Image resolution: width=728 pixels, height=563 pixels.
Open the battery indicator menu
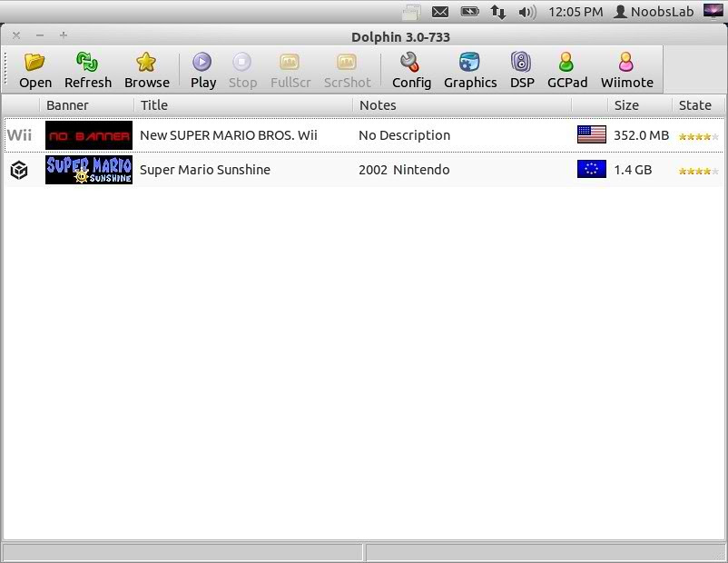coord(469,12)
